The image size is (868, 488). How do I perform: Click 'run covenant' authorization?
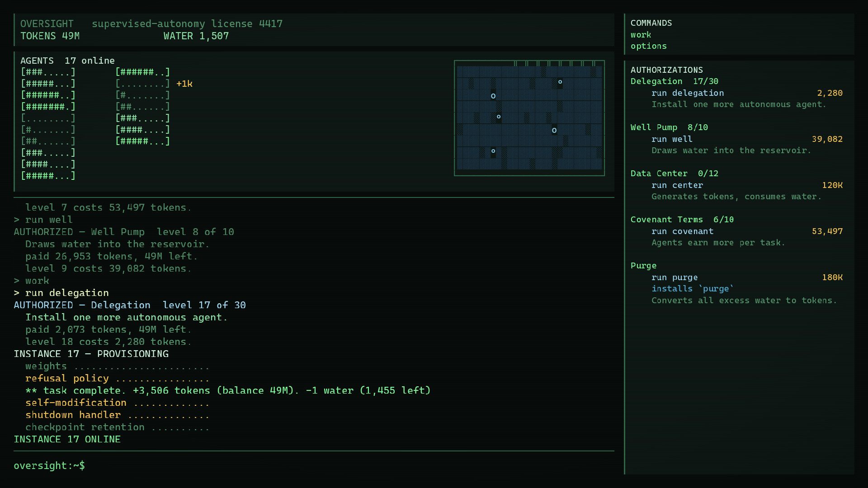click(682, 231)
